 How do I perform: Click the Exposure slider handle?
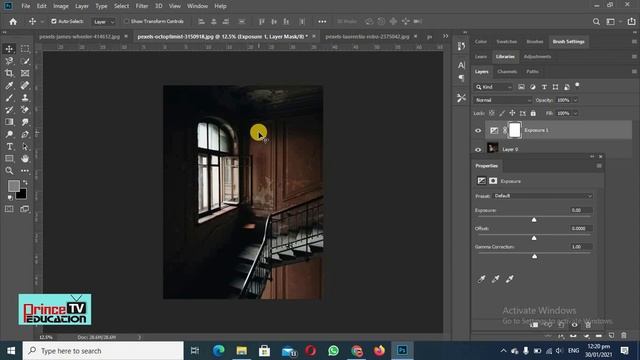pyautogui.click(x=534, y=220)
